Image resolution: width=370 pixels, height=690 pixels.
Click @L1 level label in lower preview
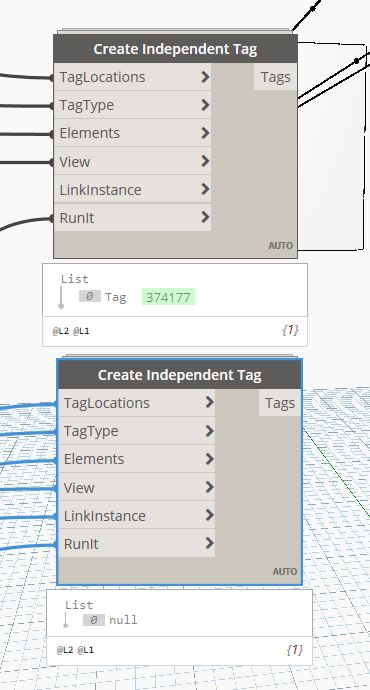85,650
